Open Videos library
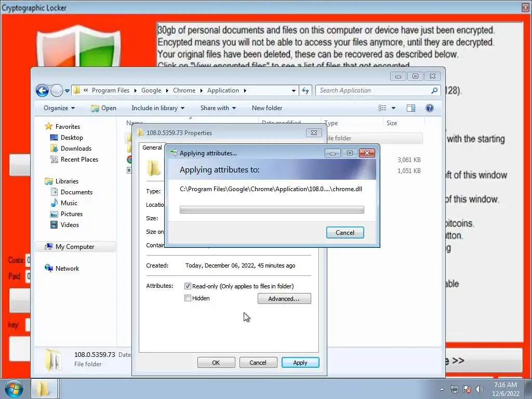Screen dimensions: 532x399 [70, 224]
